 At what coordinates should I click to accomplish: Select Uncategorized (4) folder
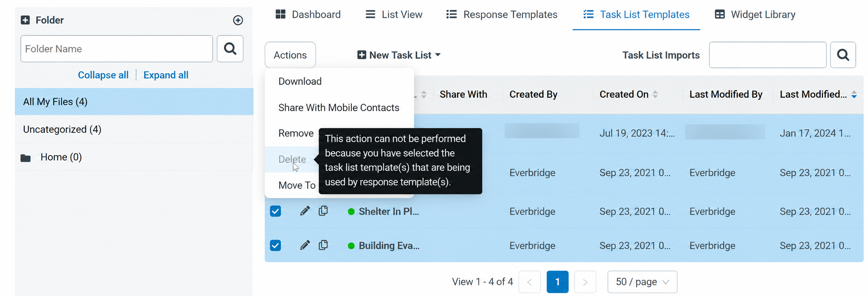pyautogui.click(x=134, y=129)
